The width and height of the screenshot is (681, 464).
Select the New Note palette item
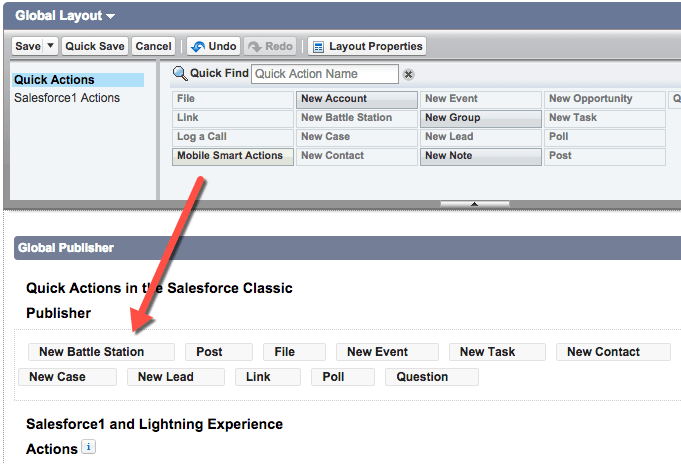click(481, 156)
